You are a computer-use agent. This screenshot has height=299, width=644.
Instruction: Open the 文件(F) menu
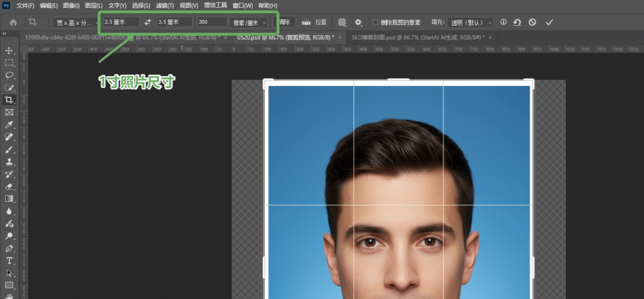click(25, 6)
